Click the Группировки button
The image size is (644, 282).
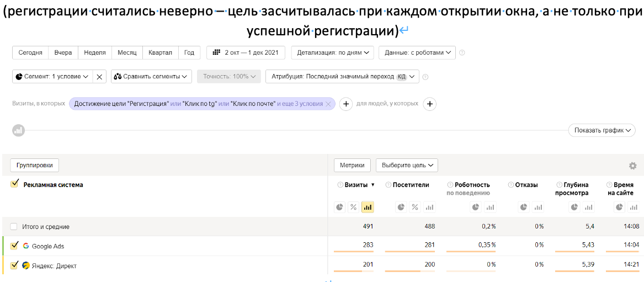pos(35,165)
